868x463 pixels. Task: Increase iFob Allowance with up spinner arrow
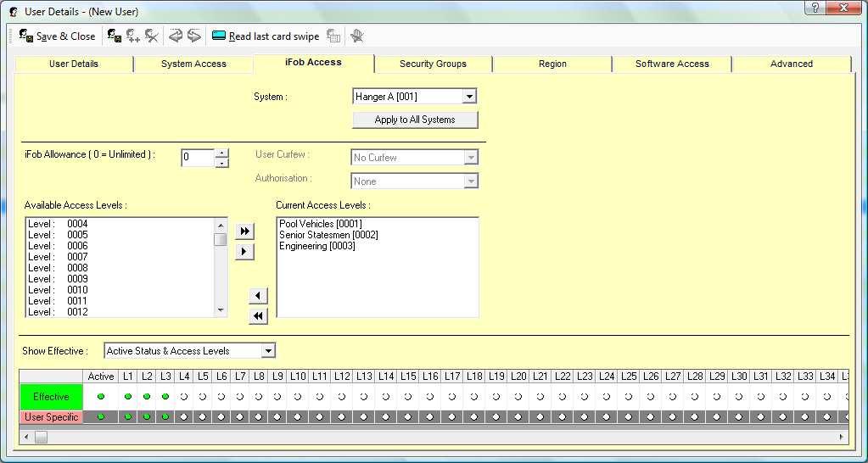click(221, 153)
